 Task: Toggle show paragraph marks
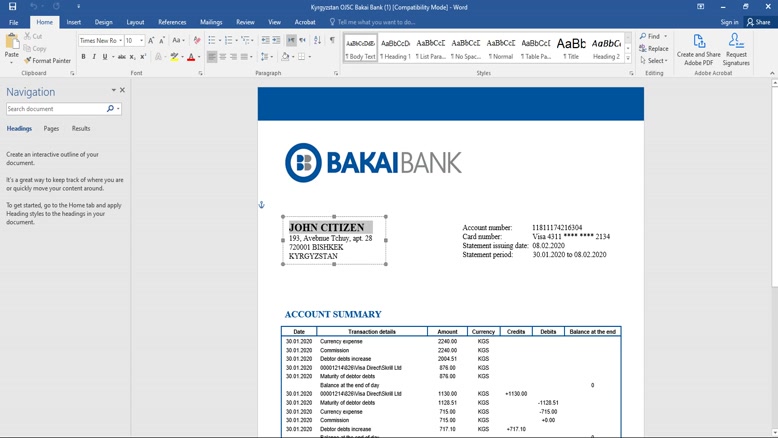click(332, 41)
